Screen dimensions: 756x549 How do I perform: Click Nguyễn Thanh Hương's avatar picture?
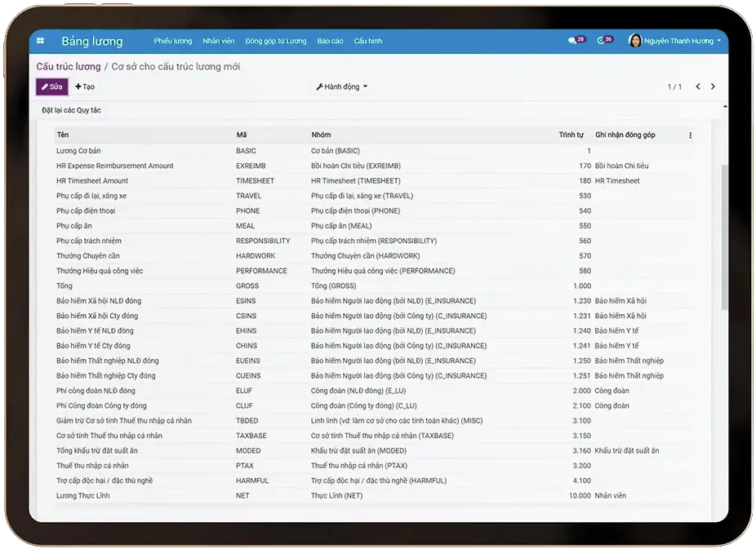coord(634,41)
